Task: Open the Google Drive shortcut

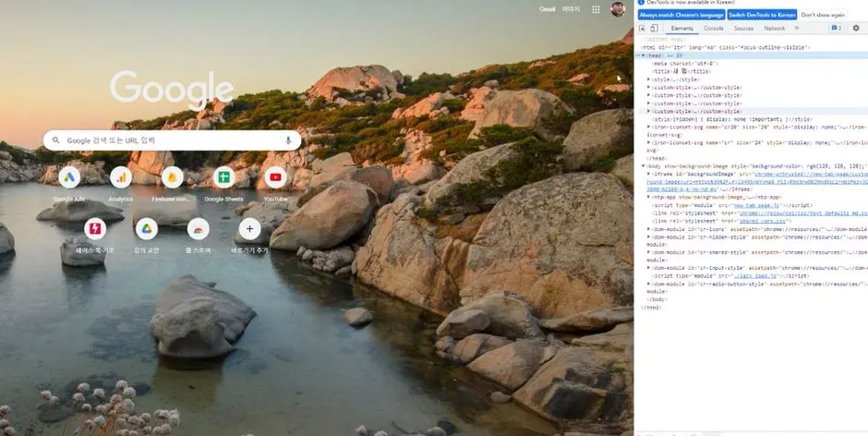Action: [147, 229]
